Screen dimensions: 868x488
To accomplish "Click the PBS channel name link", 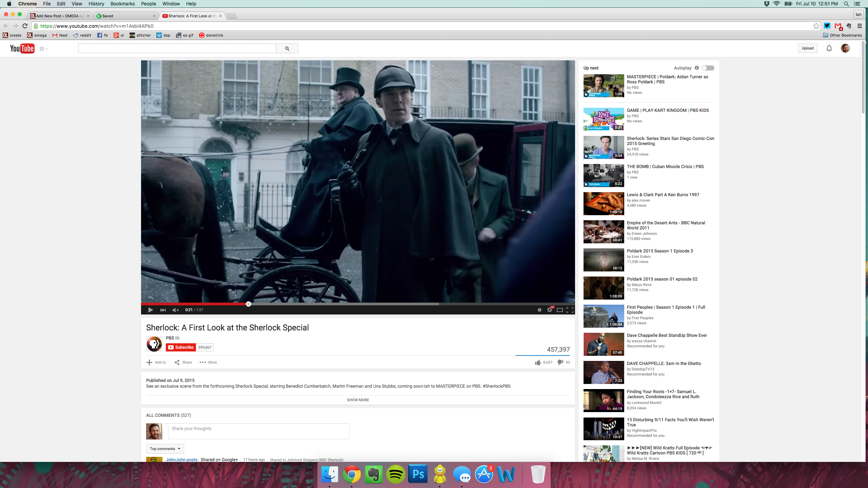I will pyautogui.click(x=170, y=338).
